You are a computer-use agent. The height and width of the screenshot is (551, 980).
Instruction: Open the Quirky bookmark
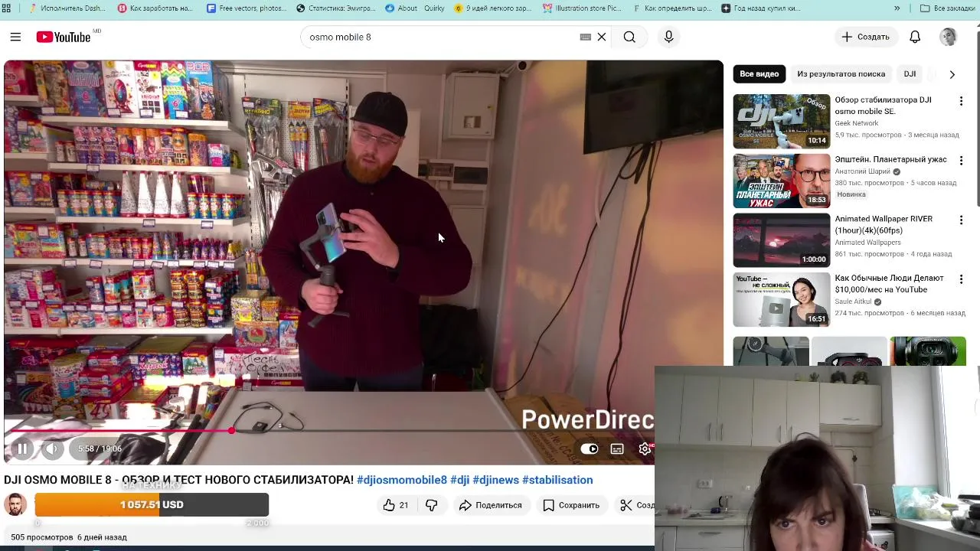pos(434,8)
